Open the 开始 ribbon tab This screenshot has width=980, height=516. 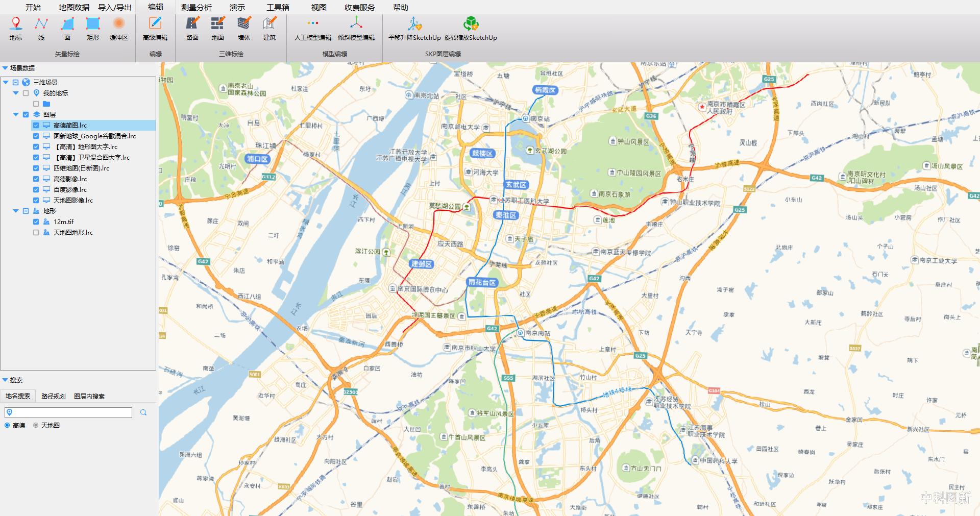coord(33,7)
